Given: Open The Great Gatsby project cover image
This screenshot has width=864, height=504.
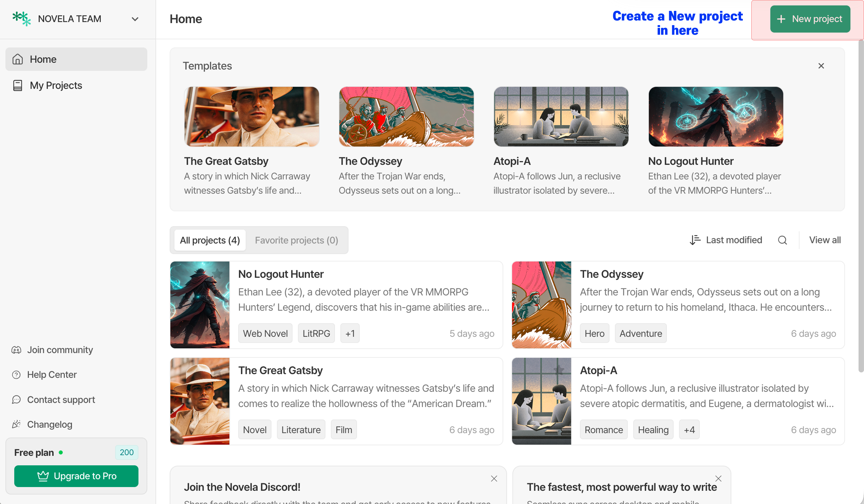Looking at the screenshot, I should pyautogui.click(x=200, y=401).
